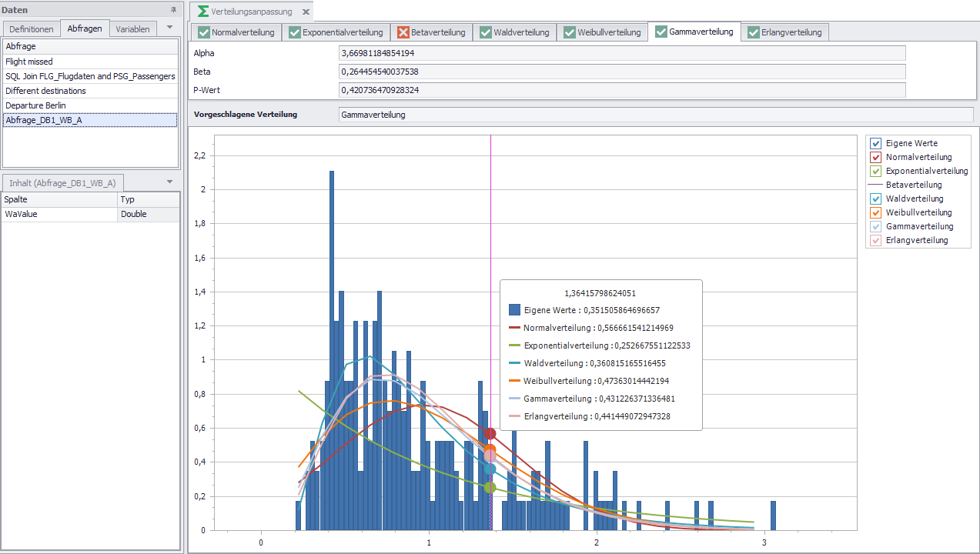Toggle Normalverteilung legend checkbox
Image resolution: width=980 pixels, height=554 pixels.
click(x=875, y=157)
